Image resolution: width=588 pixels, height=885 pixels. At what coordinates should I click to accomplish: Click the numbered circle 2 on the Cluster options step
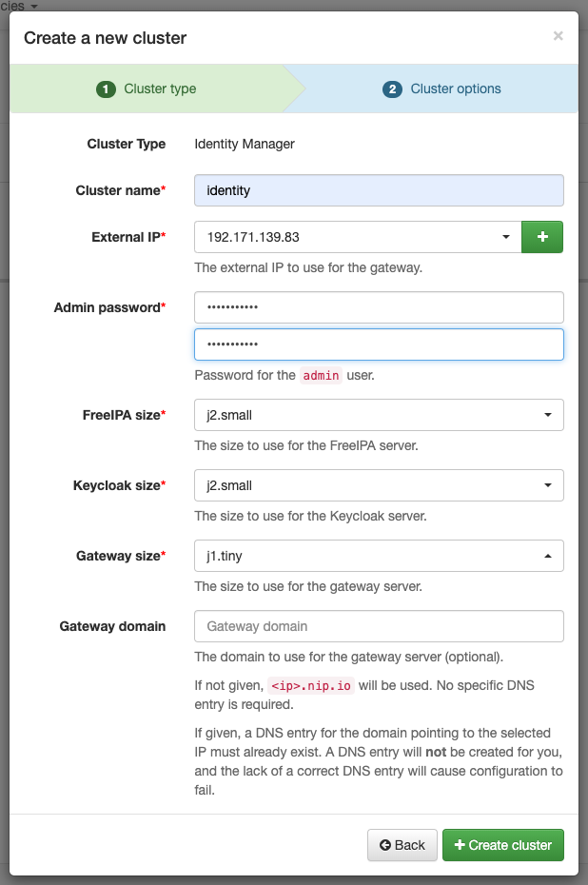pos(394,88)
